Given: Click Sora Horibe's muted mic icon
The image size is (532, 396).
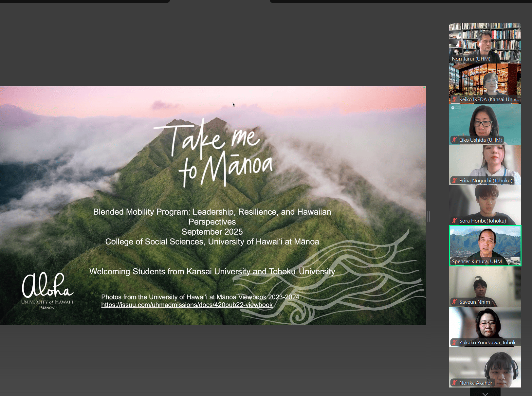Looking at the screenshot, I should click(454, 221).
